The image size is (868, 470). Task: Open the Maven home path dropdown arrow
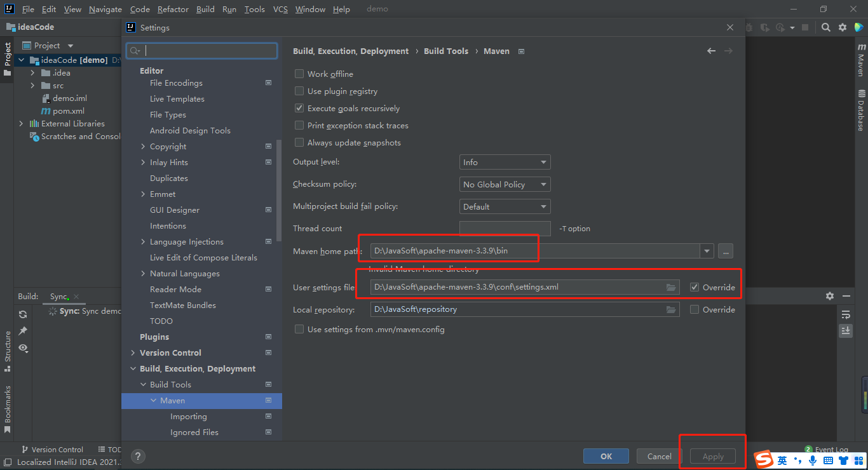coord(707,251)
